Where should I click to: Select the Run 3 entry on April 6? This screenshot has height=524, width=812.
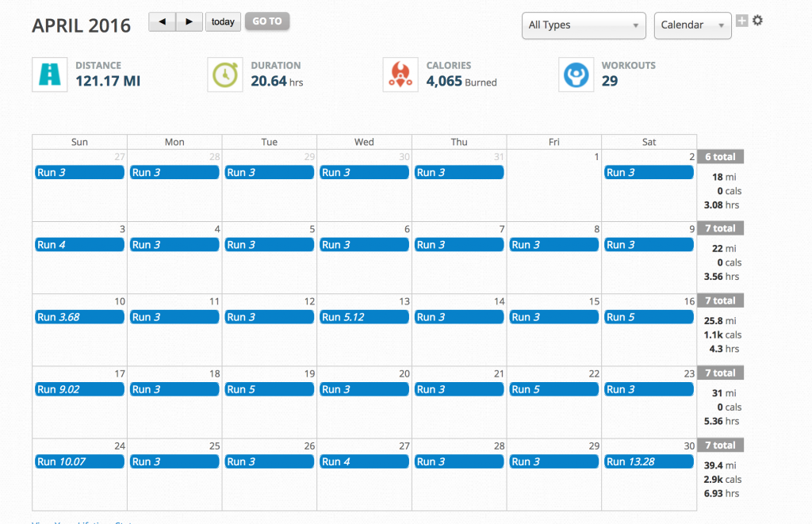click(x=364, y=245)
